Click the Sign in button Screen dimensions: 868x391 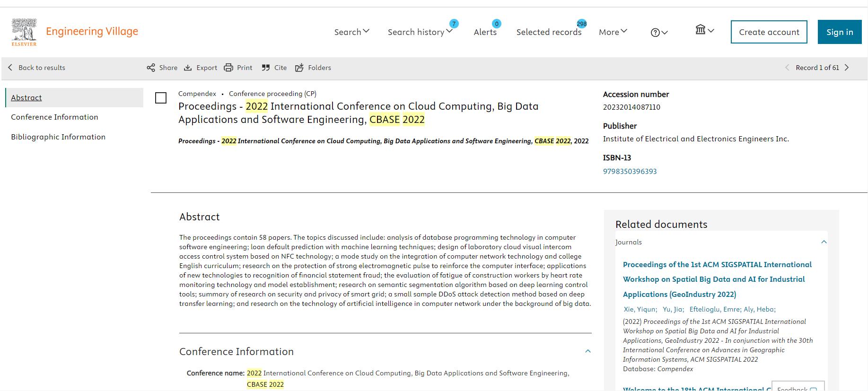point(840,32)
